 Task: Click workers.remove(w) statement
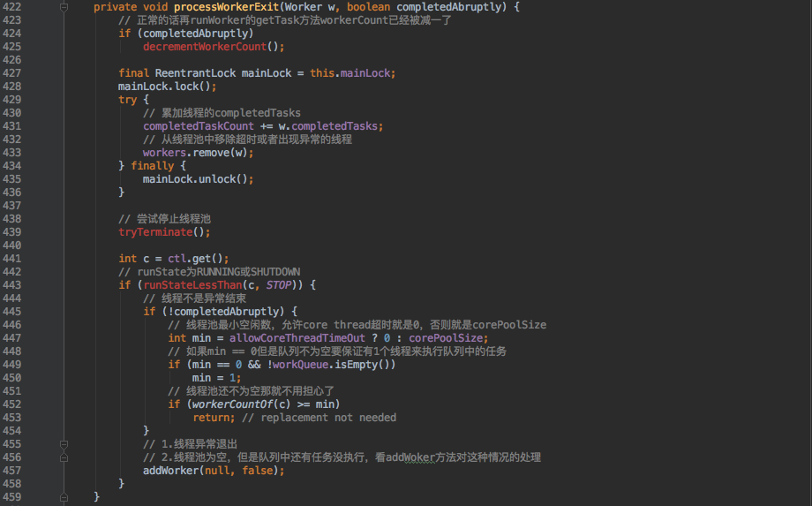coord(199,153)
